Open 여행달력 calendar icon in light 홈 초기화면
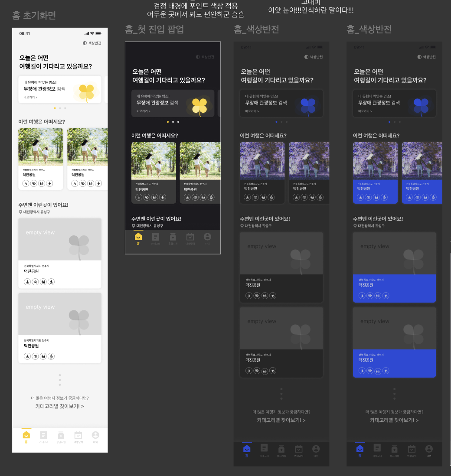This screenshot has width=451, height=476. pos(78,435)
